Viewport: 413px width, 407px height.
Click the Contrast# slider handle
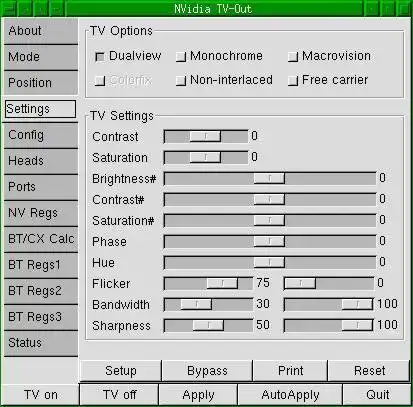coord(269,199)
